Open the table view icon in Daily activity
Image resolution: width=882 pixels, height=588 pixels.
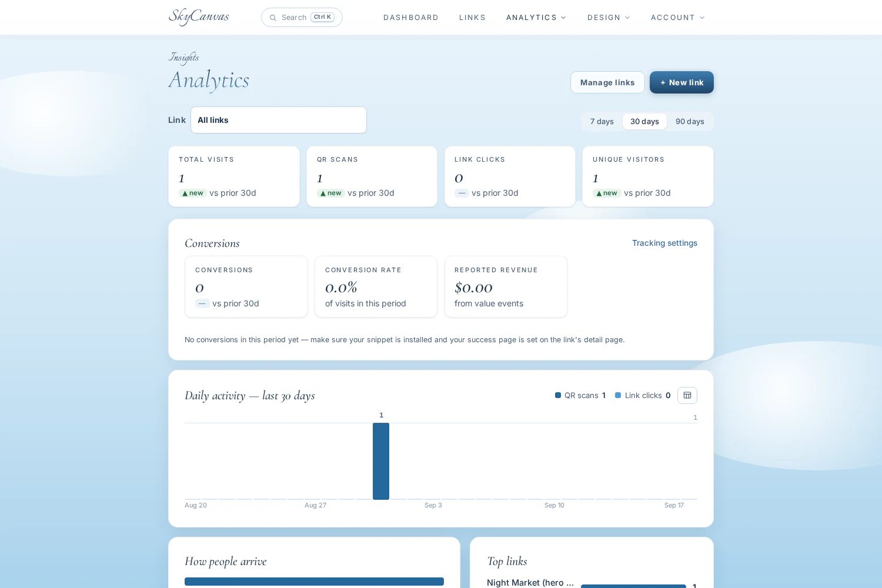click(x=687, y=396)
